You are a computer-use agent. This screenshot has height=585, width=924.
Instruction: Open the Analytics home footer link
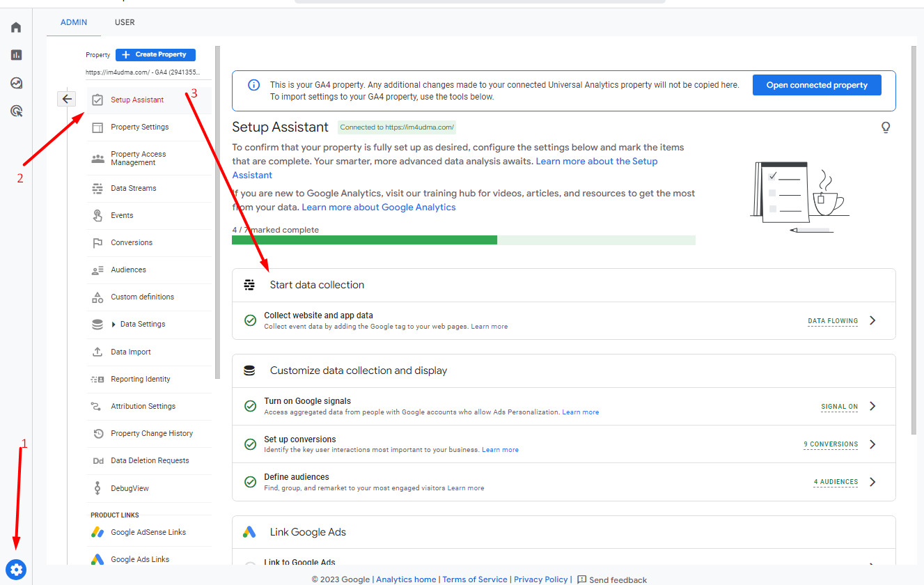pyautogui.click(x=406, y=579)
